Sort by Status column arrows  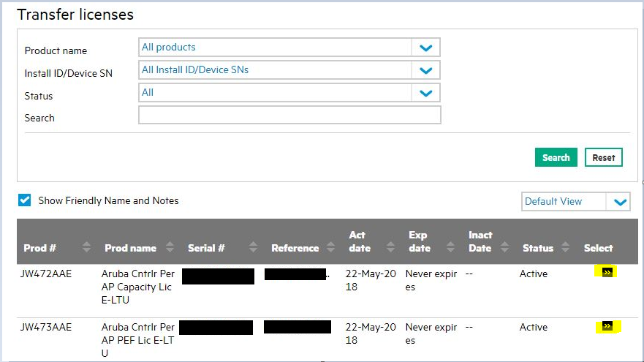566,247
